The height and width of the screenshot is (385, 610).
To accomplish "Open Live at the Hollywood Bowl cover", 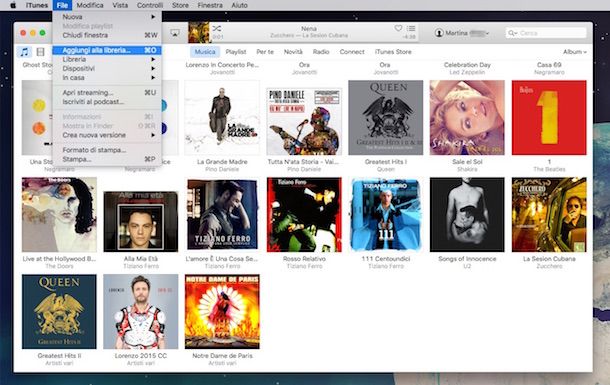I will (x=59, y=215).
